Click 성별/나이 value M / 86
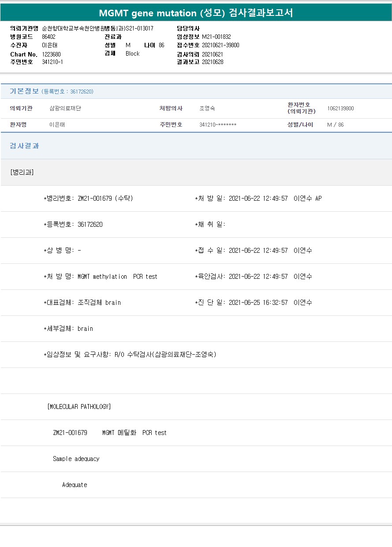The width and height of the screenshot is (392, 547). point(335,125)
